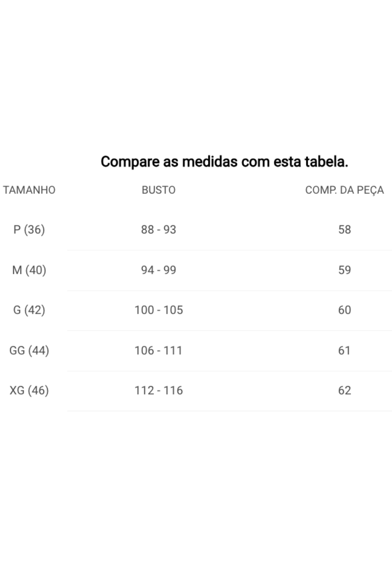Select the TAMANHO column header

pyautogui.click(x=29, y=190)
